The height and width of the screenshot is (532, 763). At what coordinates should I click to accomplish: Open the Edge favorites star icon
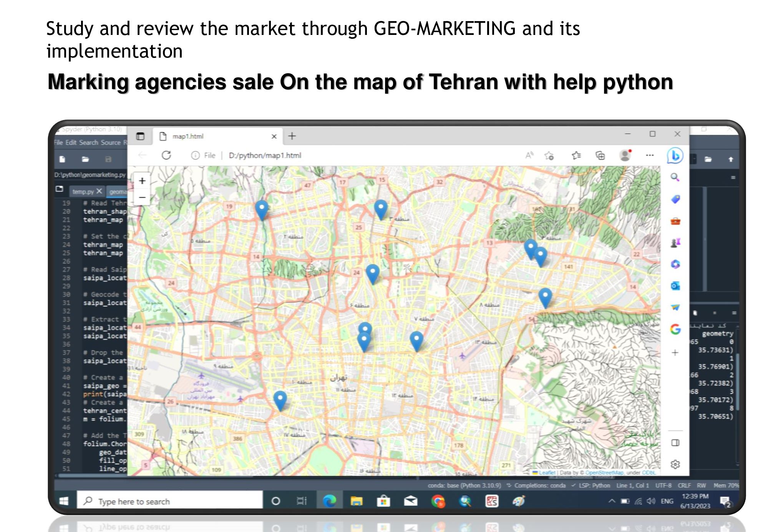coord(576,155)
